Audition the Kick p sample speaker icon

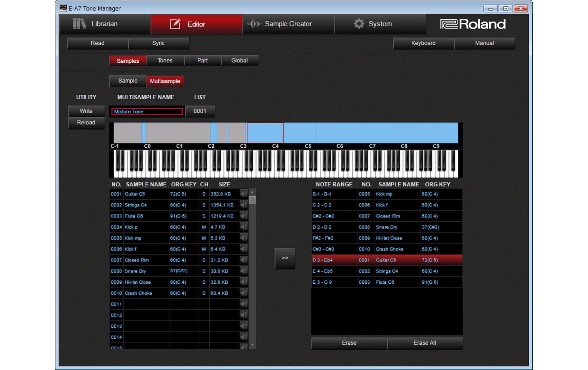tap(244, 227)
